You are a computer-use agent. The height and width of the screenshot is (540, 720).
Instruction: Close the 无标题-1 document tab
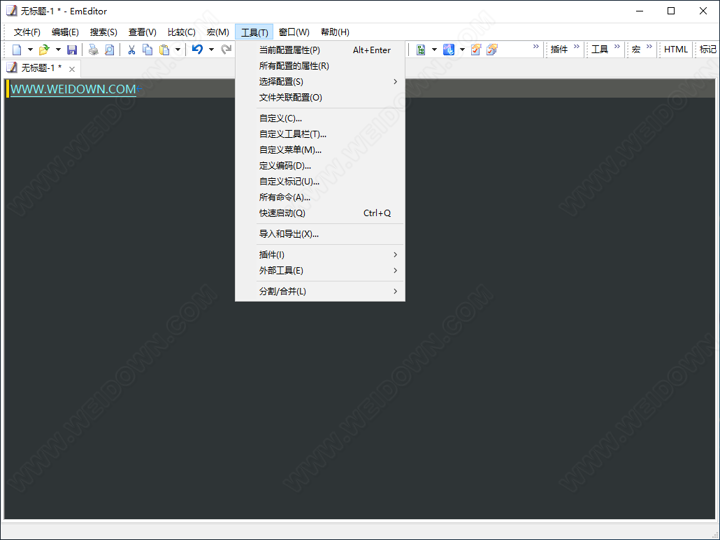click(72, 68)
